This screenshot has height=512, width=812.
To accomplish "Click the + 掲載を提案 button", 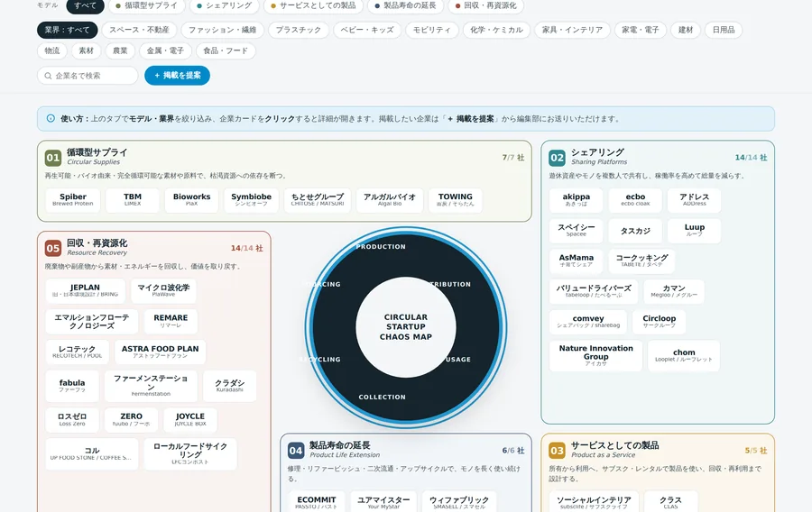I will (x=177, y=76).
